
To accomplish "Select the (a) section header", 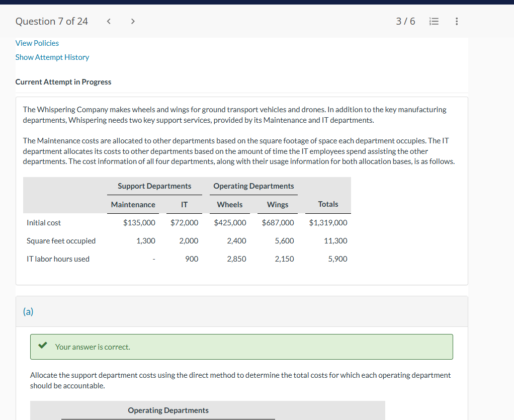I will 28,311.
